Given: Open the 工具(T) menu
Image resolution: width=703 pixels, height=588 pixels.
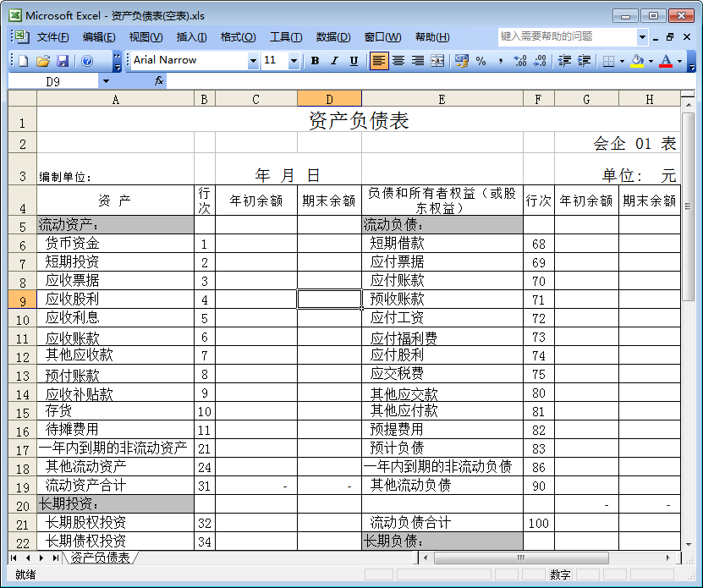Looking at the screenshot, I should [286, 37].
